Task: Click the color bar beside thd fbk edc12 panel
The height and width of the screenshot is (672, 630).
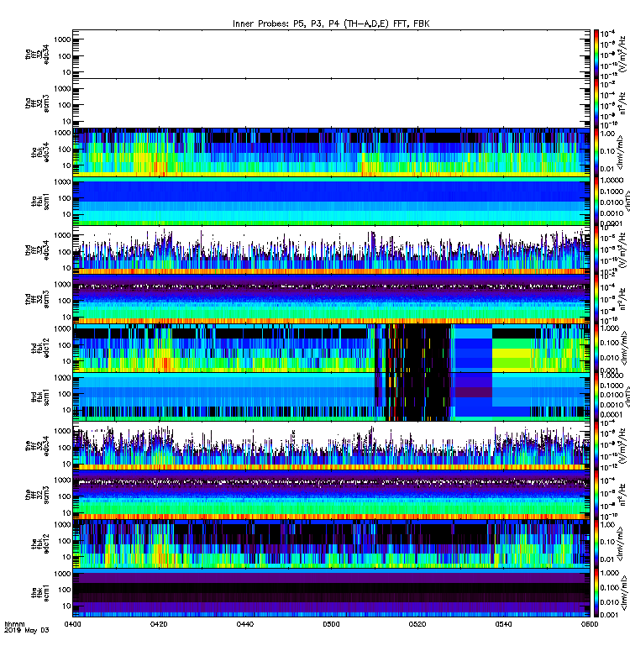Action: click(596, 348)
